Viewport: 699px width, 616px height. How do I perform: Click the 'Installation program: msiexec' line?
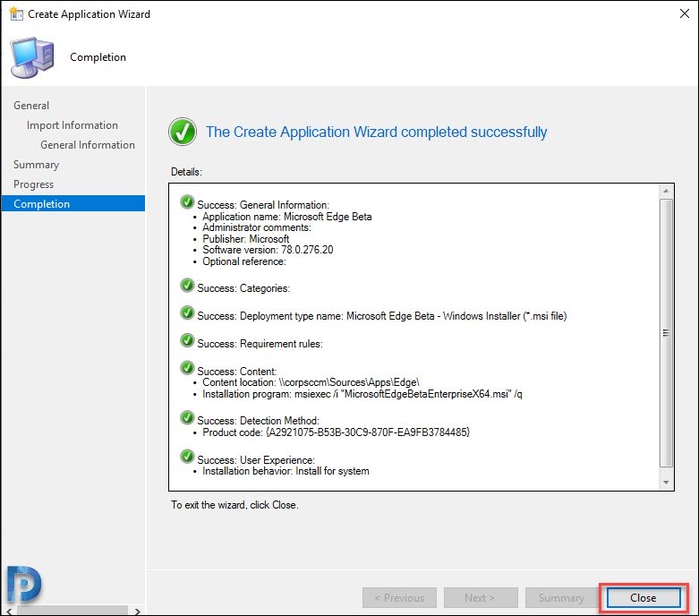click(x=362, y=394)
